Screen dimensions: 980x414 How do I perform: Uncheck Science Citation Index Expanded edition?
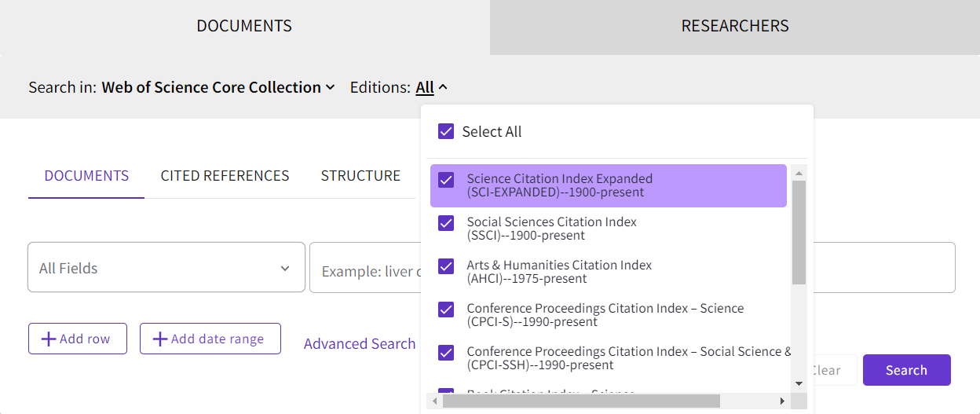click(x=446, y=180)
